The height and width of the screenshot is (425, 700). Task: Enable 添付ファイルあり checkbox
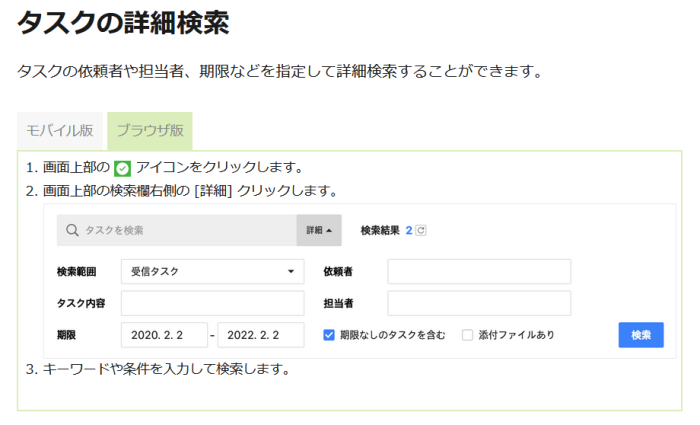(467, 335)
